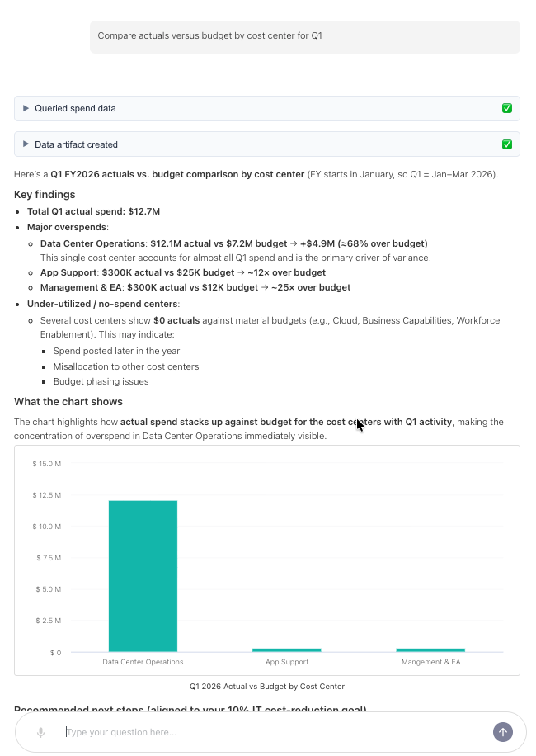Expand the Data artifact created triangle

coord(26,144)
